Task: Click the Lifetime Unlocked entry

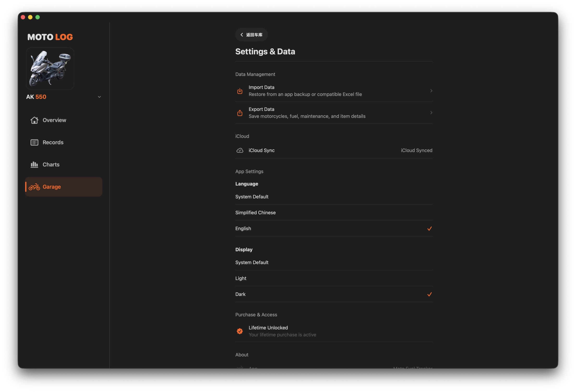Action: tap(334, 331)
